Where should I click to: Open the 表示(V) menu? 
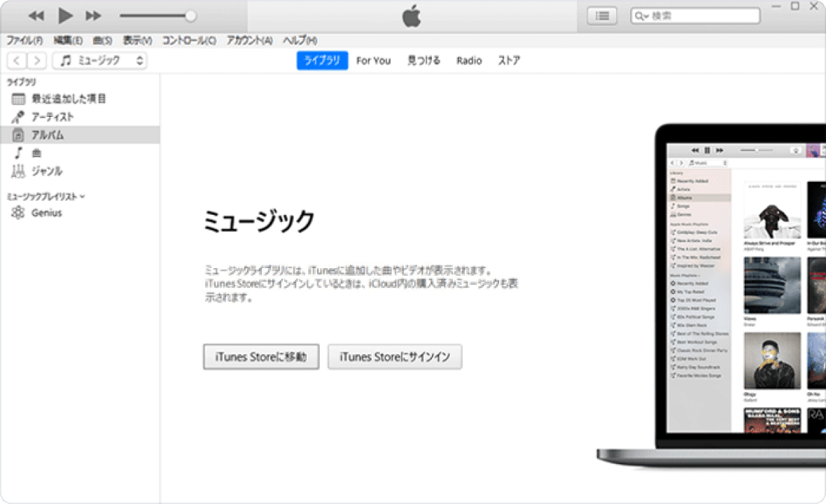tap(137, 40)
